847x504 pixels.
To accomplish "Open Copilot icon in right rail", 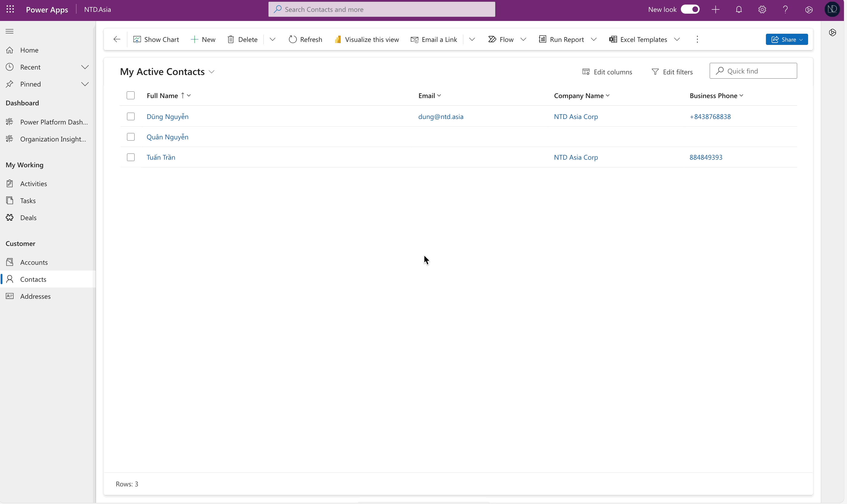I will pyautogui.click(x=832, y=32).
